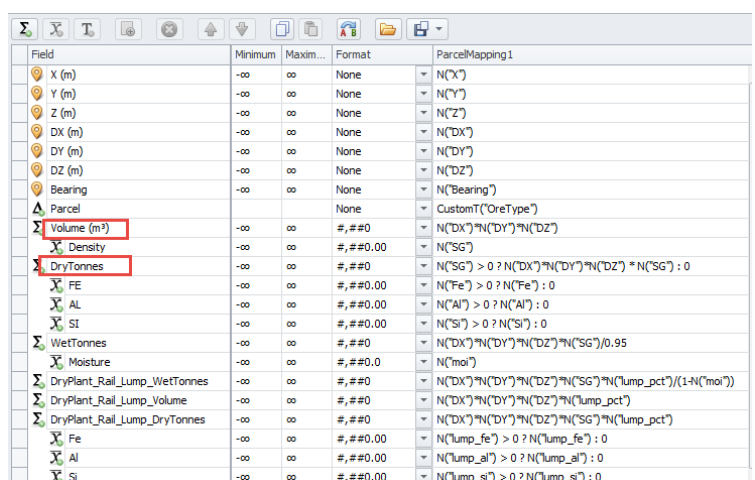Click the Field column header

click(x=43, y=54)
